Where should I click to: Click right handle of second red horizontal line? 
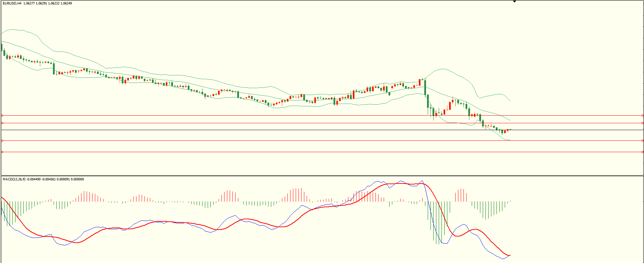coord(642,123)
